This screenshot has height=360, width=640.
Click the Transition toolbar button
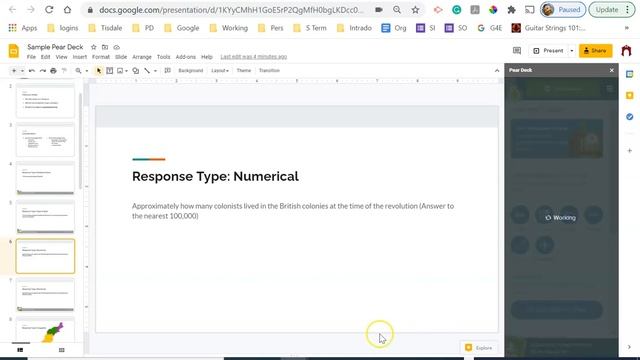pyautogui.click(x=269, y=71)
